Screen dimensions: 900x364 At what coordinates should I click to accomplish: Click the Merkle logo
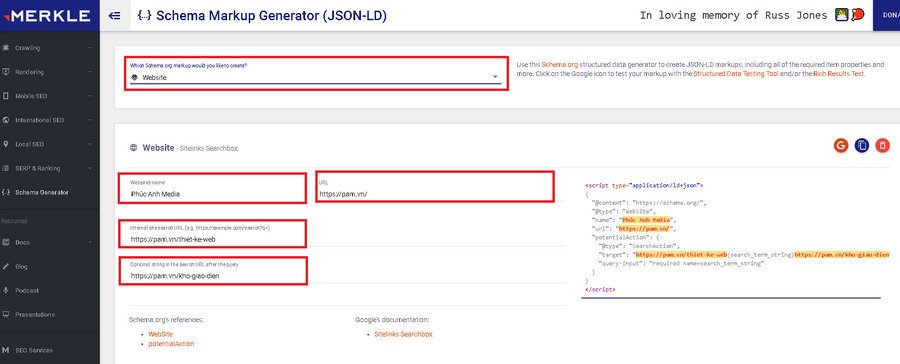coord(46,16)
